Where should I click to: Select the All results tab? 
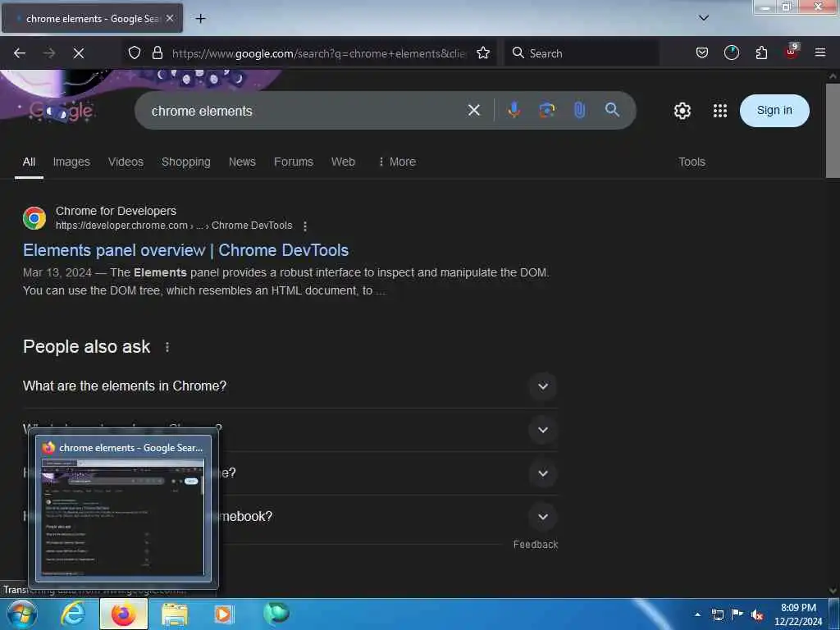tap(29, 162)
